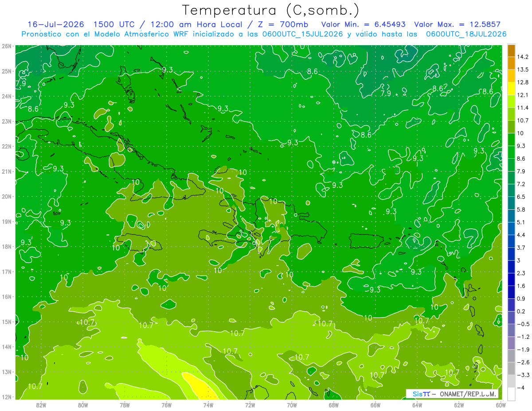The width and height of the screenshot is (532, 411).
Task: Click longitude axis label '62W'
Action: tap(459, 405)
